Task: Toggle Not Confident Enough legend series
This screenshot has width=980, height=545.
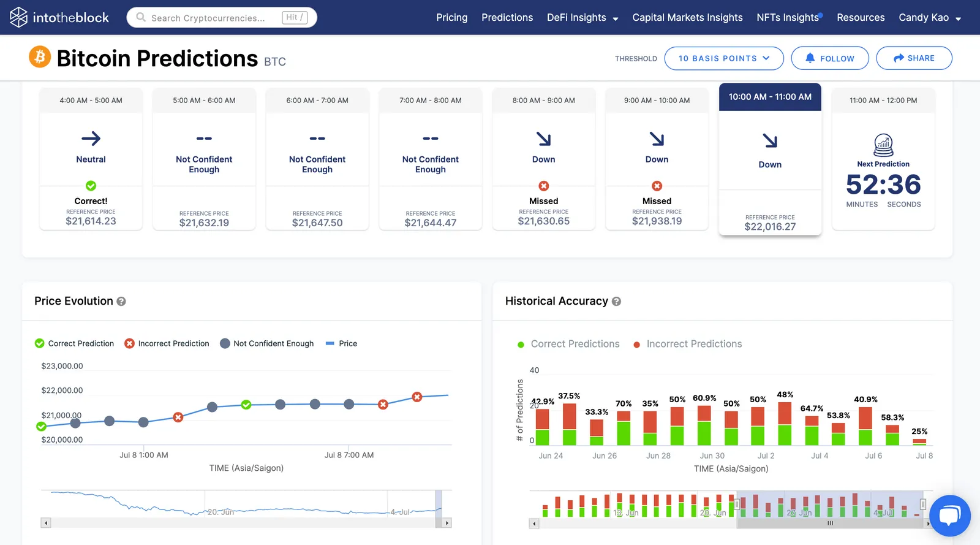Action: pos(266,343)
